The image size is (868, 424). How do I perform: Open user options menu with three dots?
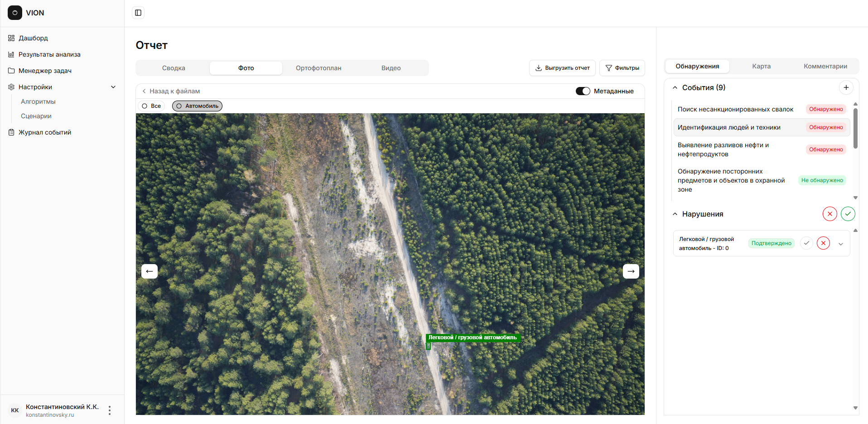click(110, 410)
